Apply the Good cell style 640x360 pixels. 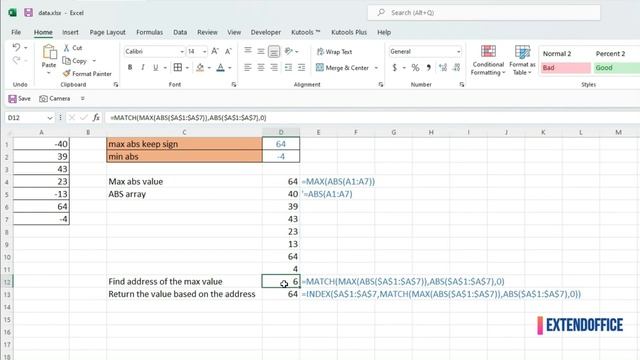pyautogui.click(x=617, y=68)
